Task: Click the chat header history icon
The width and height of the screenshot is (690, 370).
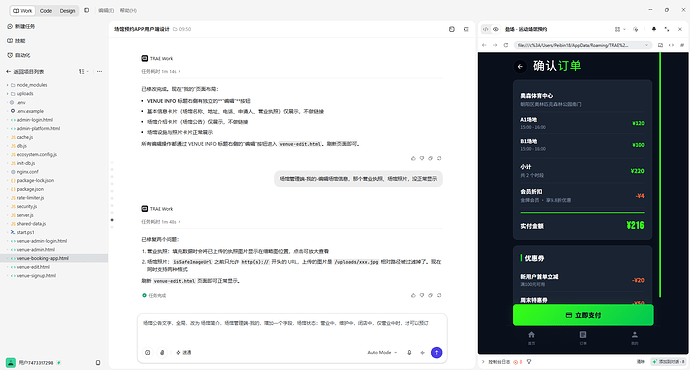Action: 451,29
